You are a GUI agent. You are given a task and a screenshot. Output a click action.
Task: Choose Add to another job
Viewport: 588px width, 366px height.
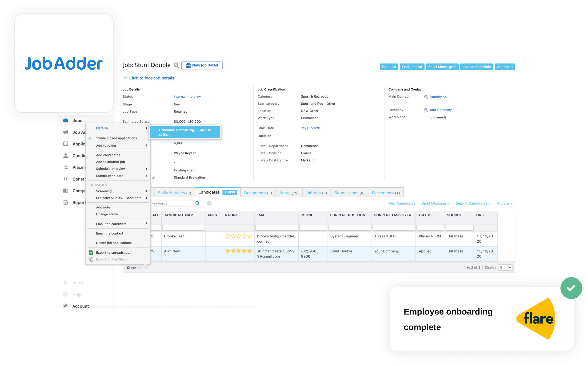[111, 162]
